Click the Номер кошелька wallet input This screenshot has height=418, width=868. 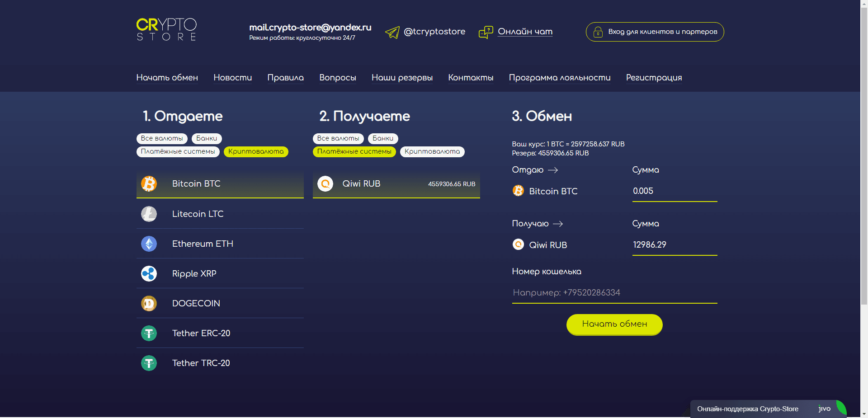pyautogui.click(x=614, y=293)
